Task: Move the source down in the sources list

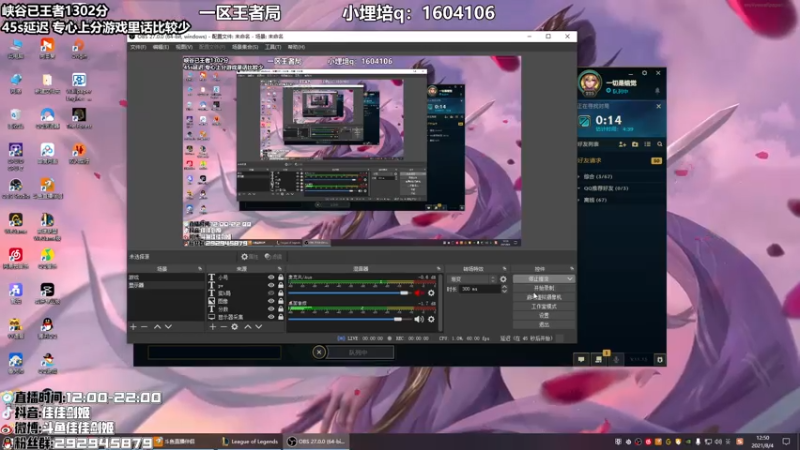Action: click(259, 327)
